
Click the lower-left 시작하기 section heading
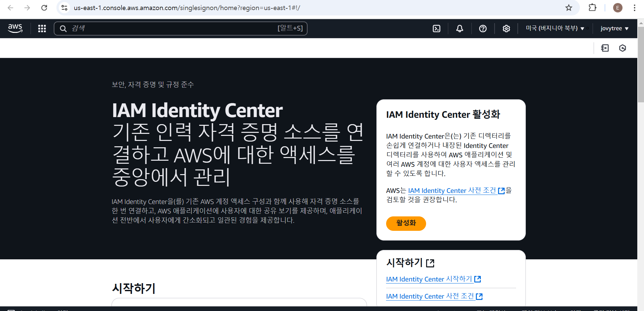click(134, 288)
